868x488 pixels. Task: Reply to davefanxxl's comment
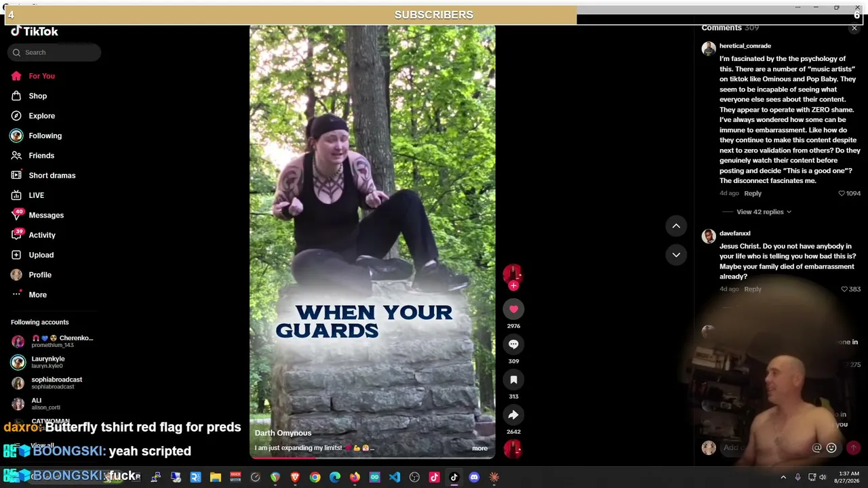(753, 289)
